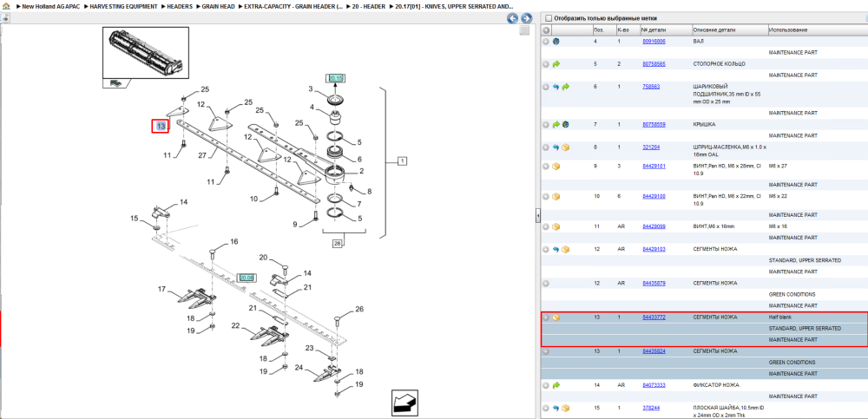Click the package box icon in the 378244 row

[x=565, y=408]
